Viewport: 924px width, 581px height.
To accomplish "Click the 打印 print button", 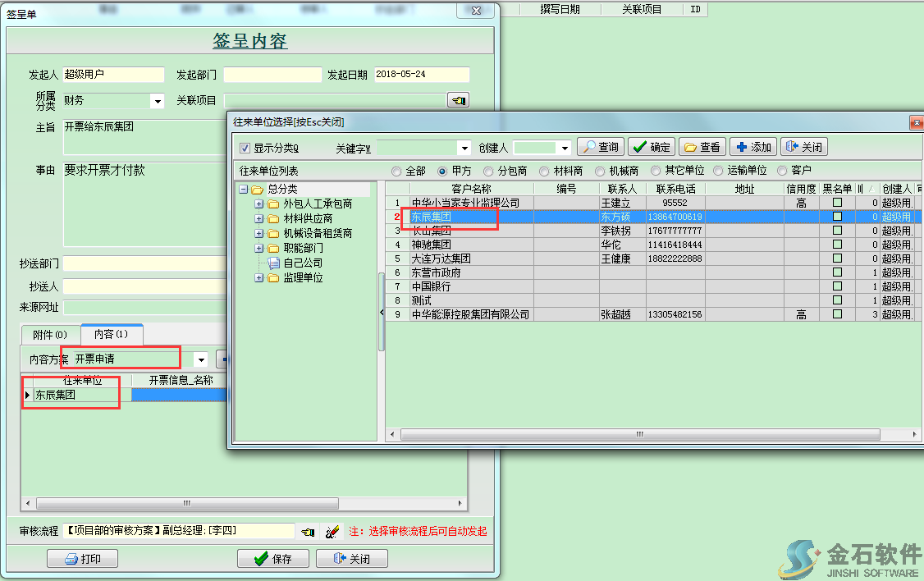I will click(82, 558).
